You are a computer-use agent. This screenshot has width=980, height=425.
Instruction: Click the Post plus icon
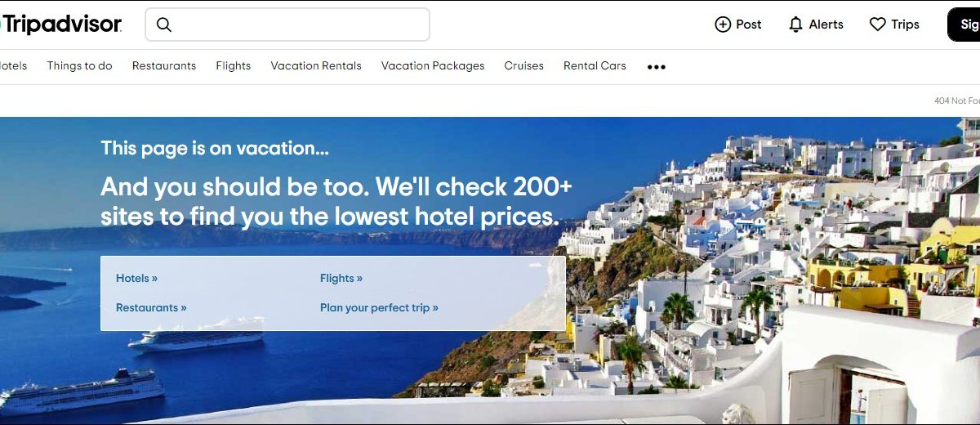coord(723,25)
